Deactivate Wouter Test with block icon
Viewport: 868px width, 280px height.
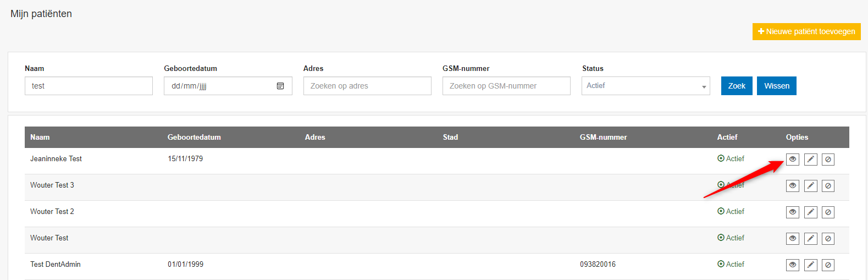828,239
